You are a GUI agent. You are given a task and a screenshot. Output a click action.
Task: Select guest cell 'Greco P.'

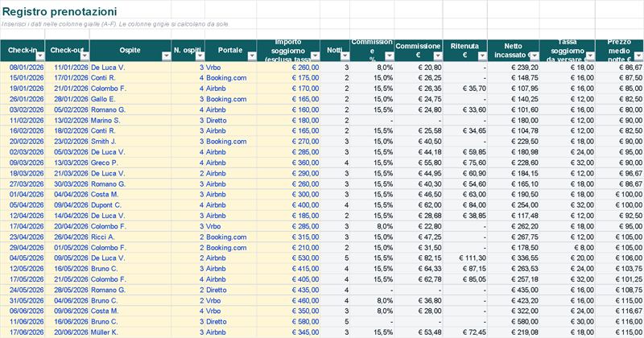[x=130, y=163]
